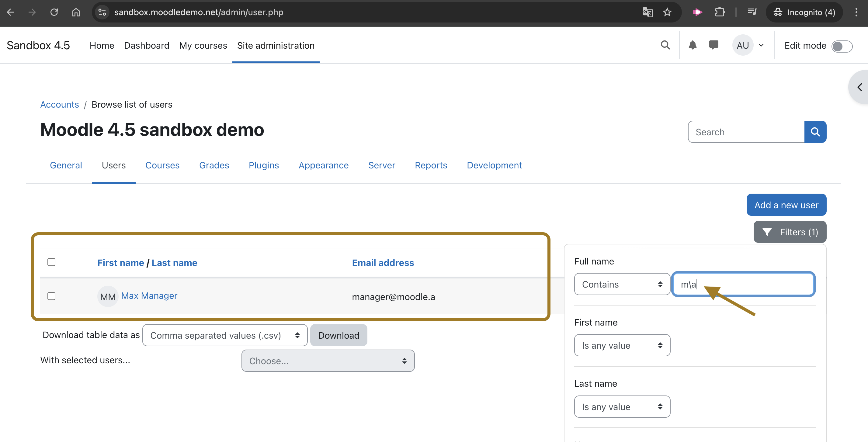Sort by Last name column
The image size is (868, 442).
pyautogui.click(x=174, y=263)
